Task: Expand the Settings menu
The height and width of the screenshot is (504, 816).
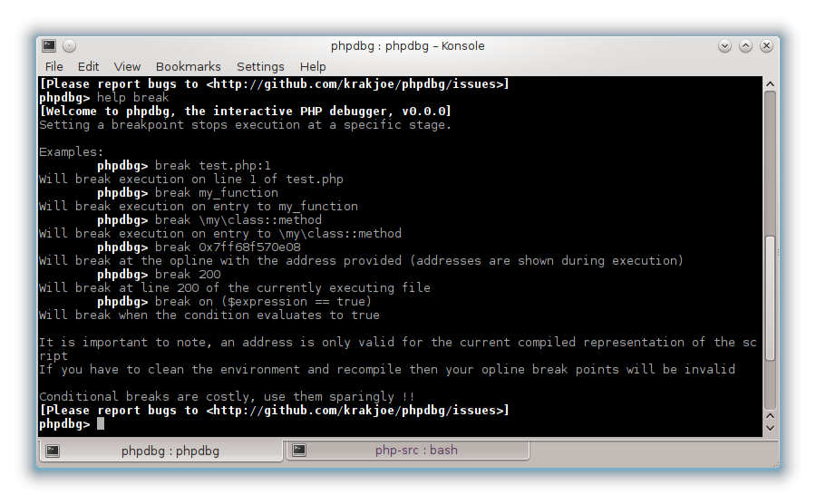Action: (x=260, y=66)
